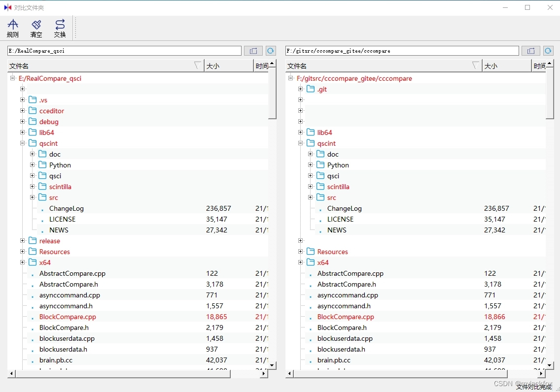Sort right pane by 文件名 column
560x392 pixels.
(384, 66)
